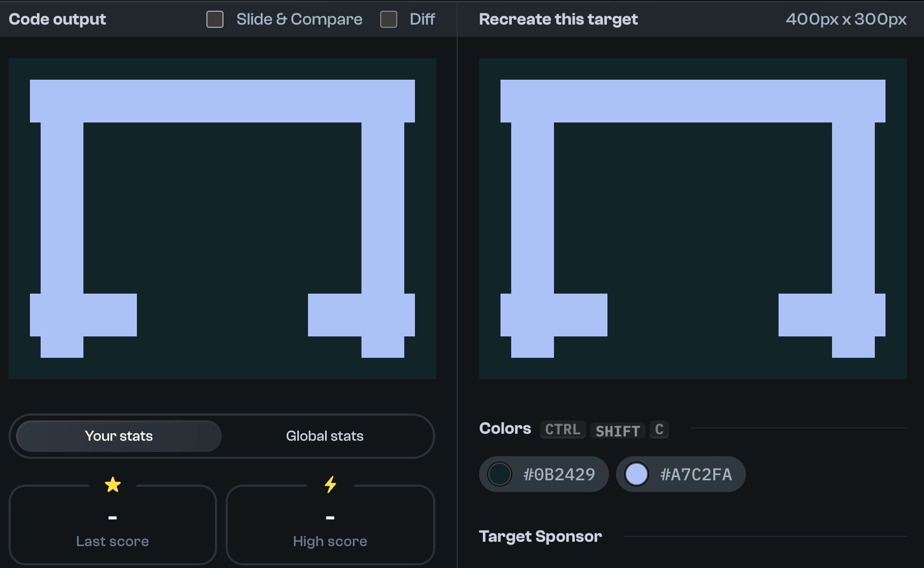Viewport: 924px width, 568px height.
Task: Click the Last score card
Action: pos(112,525)
